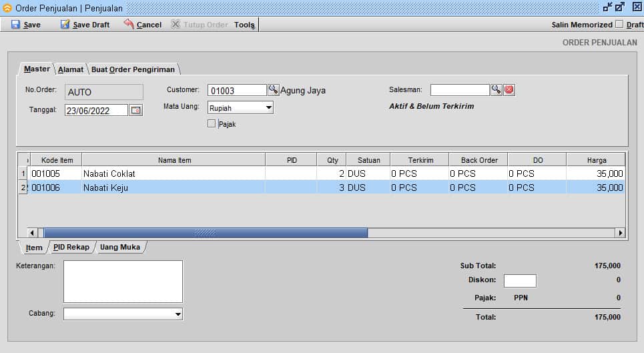Click the greyed Tutup Order button

tap(199, 25)
